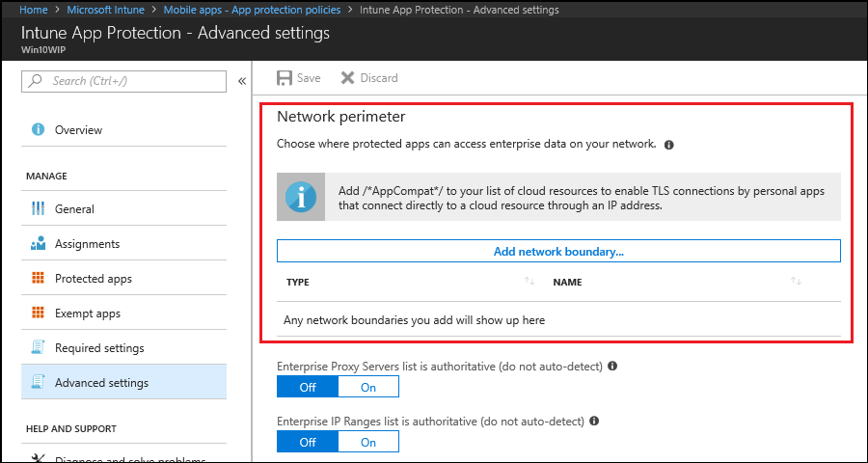
Task: Click the Protected apps grid icon
Action: (x=39, y=279)
